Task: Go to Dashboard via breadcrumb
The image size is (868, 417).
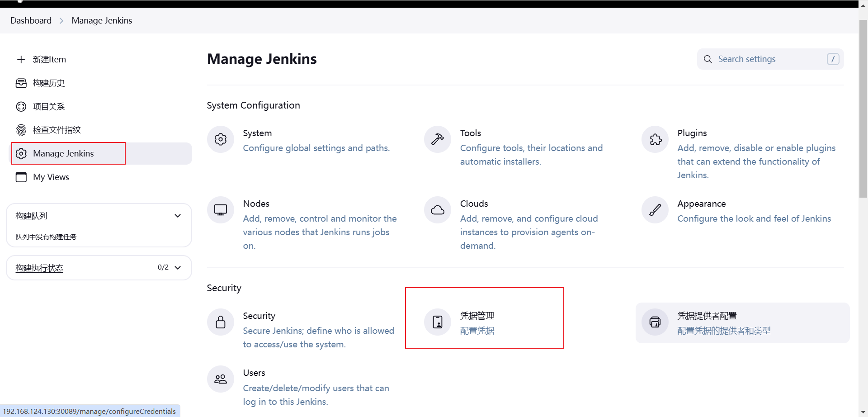Action: click(31, 21)
